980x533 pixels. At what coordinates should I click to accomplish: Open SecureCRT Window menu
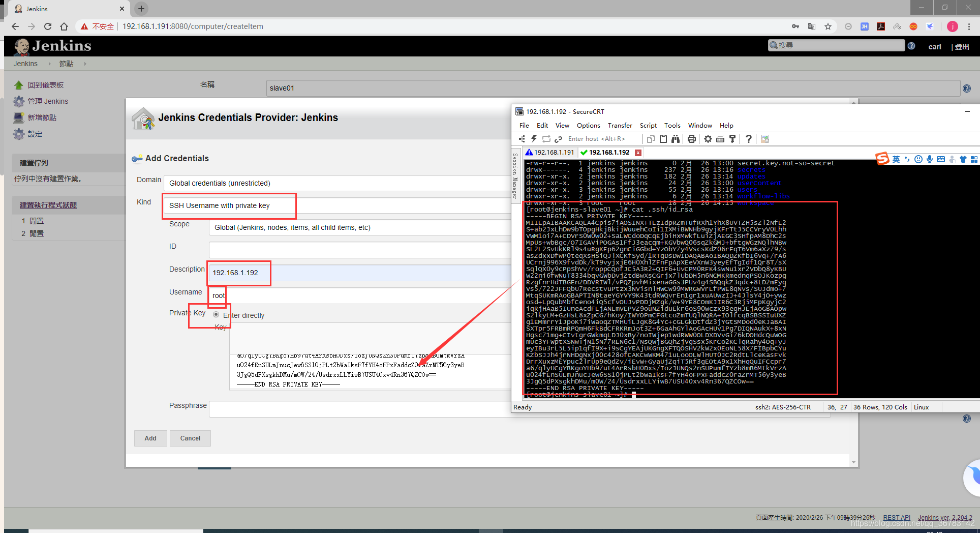click(700, 126)
